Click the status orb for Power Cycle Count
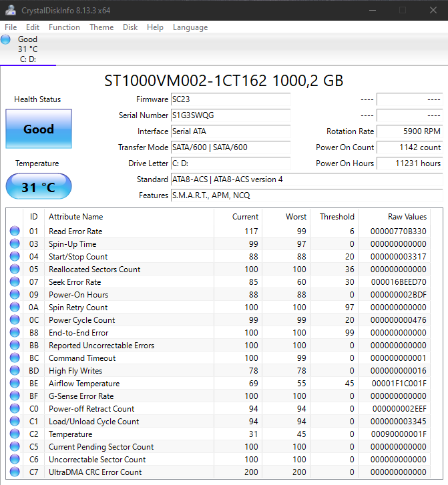 (15, 320)
